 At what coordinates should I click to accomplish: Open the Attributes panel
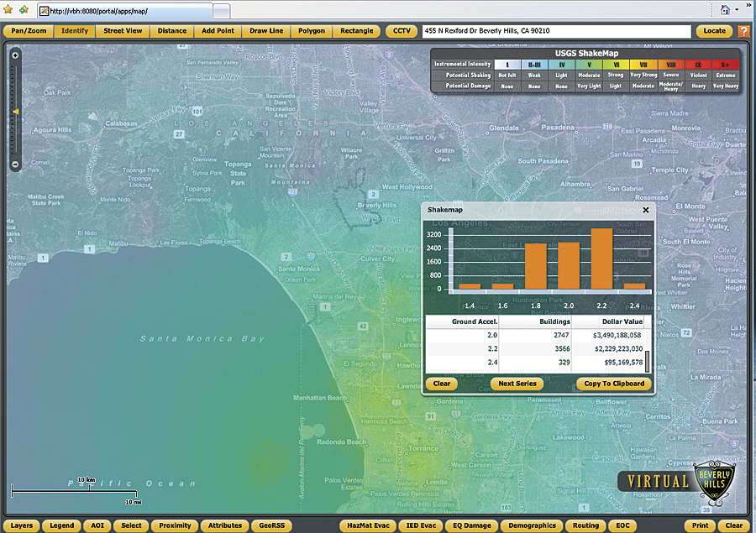click(x=224, y=525)
